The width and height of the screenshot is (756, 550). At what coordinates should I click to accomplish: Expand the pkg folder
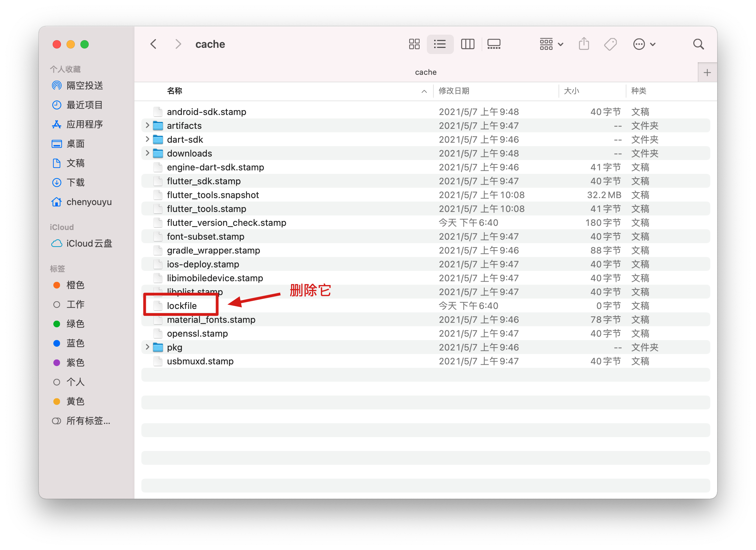click(147, 347)
